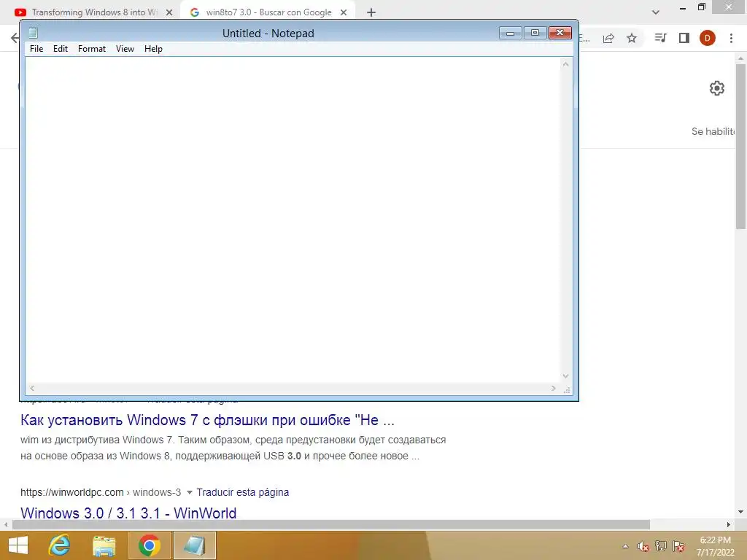Click the Notepad title bar icon
The width and height of the screenshot is (747, 560).
point(33,33)
